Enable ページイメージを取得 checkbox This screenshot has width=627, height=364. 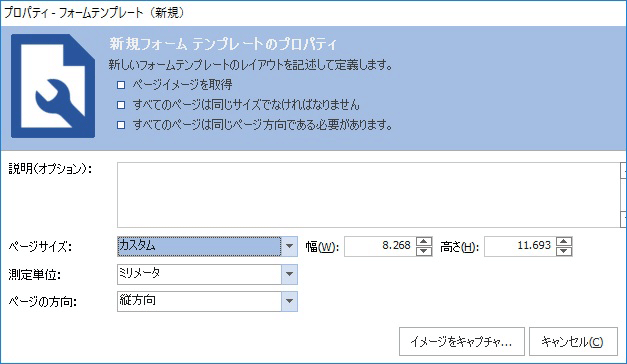(x=121, y=85)
